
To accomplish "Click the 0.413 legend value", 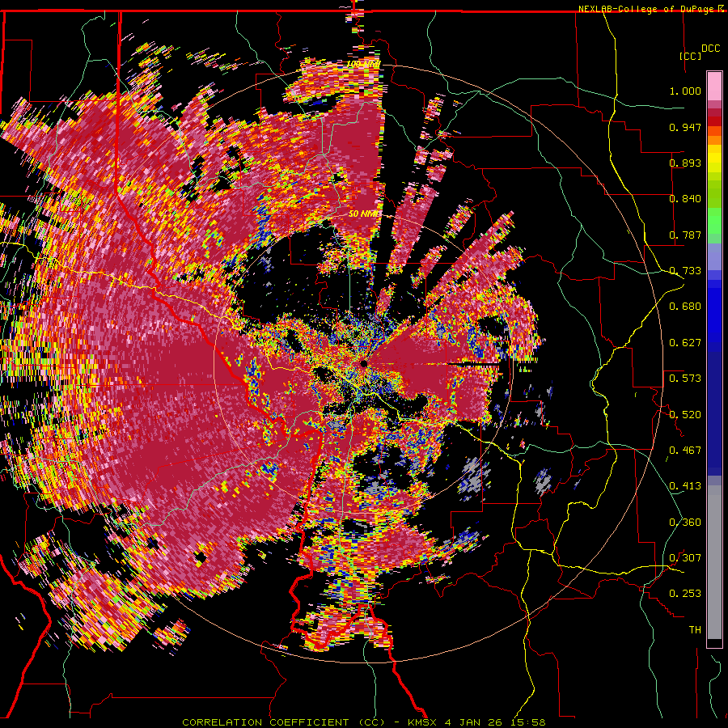I will [685, 486].
